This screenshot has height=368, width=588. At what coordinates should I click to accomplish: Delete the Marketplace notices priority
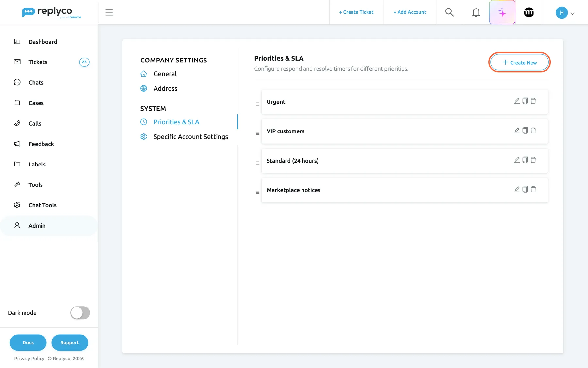533,189
